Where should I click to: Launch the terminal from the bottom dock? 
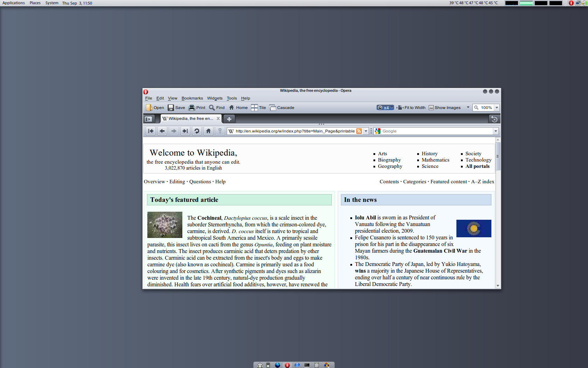click(307, 365)
